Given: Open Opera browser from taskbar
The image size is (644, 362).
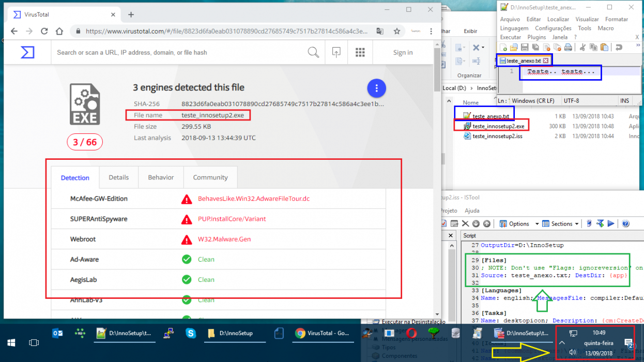Looking at the screenshot, I should pos(411,334).
